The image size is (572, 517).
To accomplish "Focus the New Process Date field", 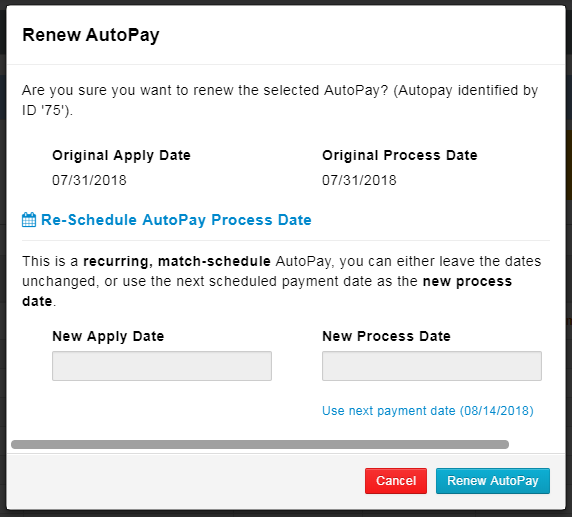I will (x=432, y=366).
